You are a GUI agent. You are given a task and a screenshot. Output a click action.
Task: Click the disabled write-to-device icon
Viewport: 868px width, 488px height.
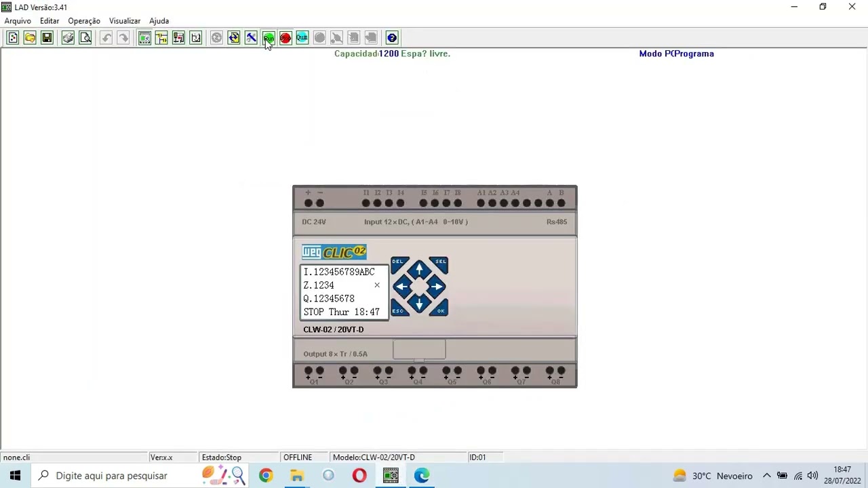[x=371, y=38]
